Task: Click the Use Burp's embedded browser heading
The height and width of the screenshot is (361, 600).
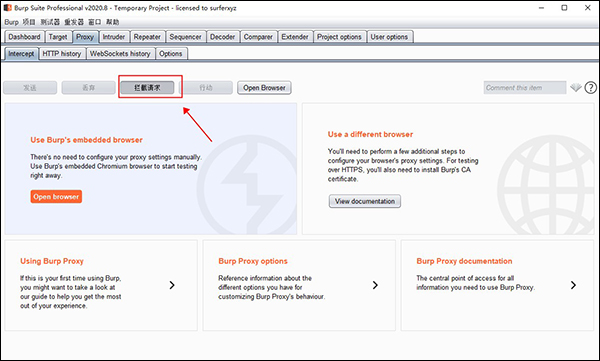Action: 86,140
